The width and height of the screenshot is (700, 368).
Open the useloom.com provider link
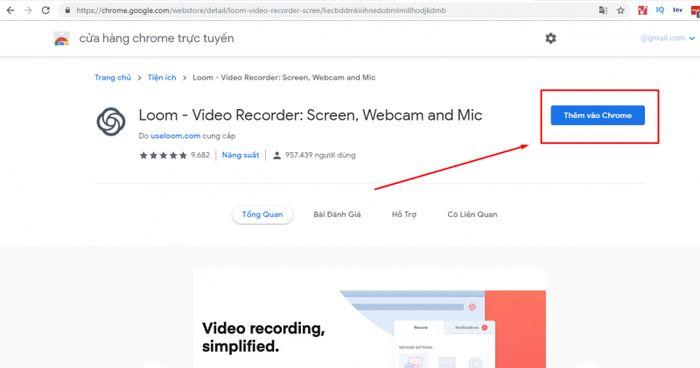coord(175,136)
